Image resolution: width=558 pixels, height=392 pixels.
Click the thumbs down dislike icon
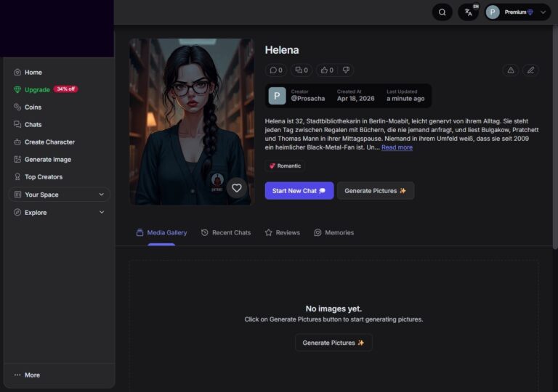point(346,70)
